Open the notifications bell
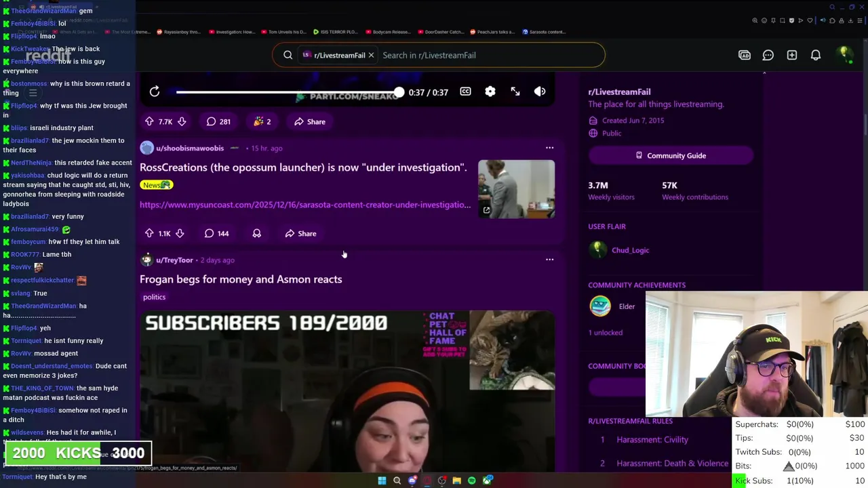The image size is (868, 488). (x=816, y=55)
